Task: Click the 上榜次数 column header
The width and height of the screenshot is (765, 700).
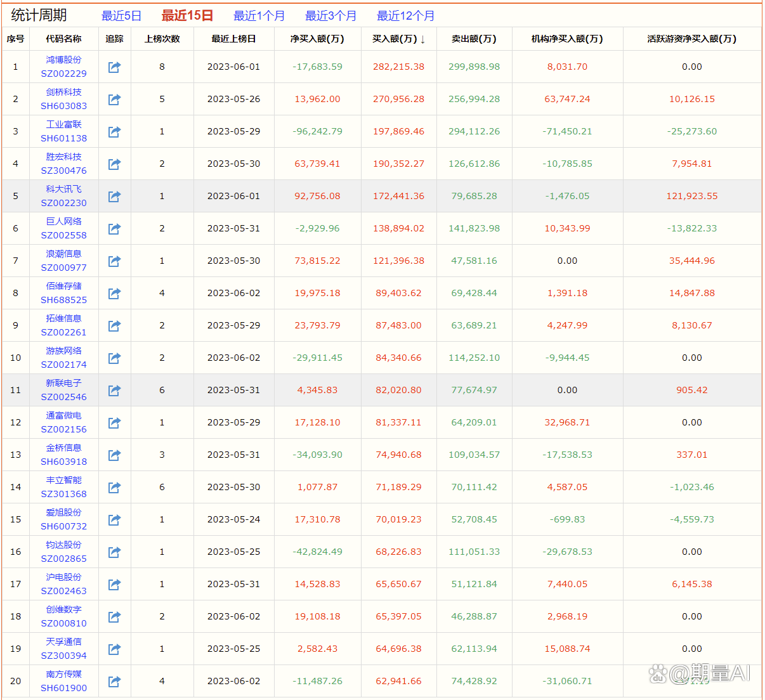Action: click(x=162, y=39)
